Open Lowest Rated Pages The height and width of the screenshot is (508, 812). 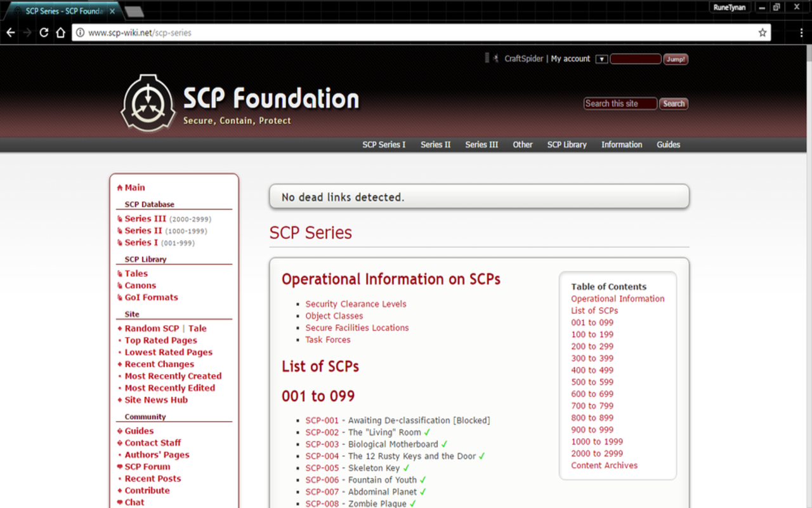point(168,352)
